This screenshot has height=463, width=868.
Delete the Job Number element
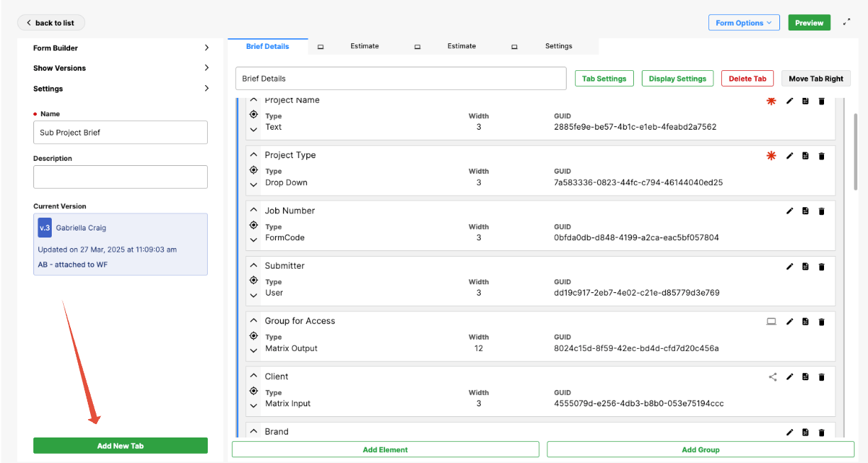pyautogui.click(x=821, y=211)
